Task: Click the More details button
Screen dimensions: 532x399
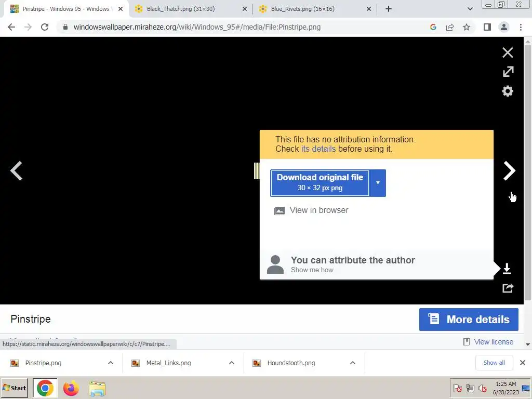Action: [x=469, y=320]
